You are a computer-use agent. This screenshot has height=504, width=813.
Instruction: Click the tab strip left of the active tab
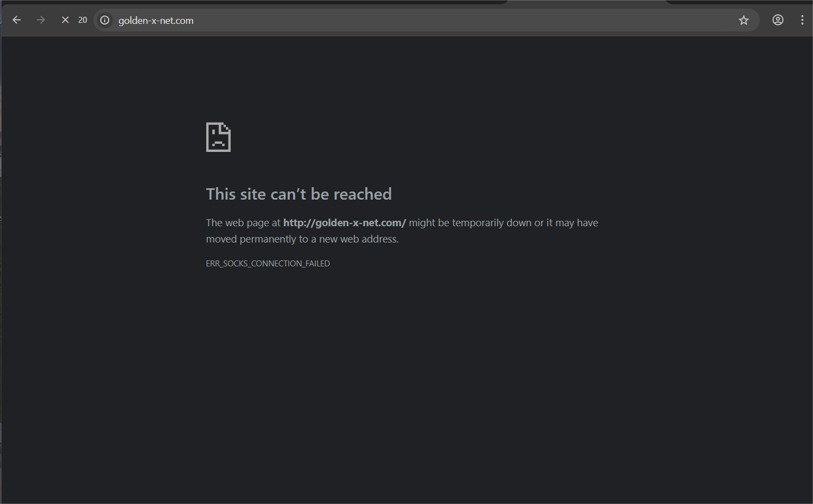click(x=271, y=2)
